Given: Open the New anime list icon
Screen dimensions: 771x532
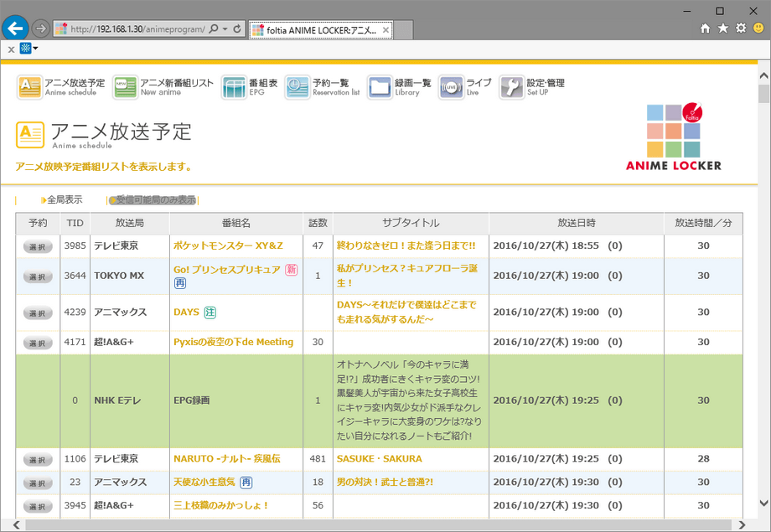Looking at the screenshot, I should tap(126, 87).
